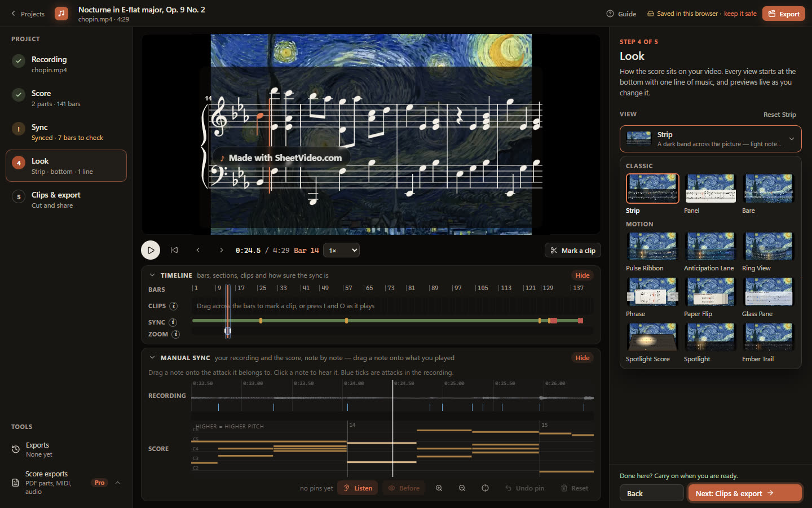
Task: Zoom in on manual sync view
Action: pyautogui.click(x=439, y=488)
